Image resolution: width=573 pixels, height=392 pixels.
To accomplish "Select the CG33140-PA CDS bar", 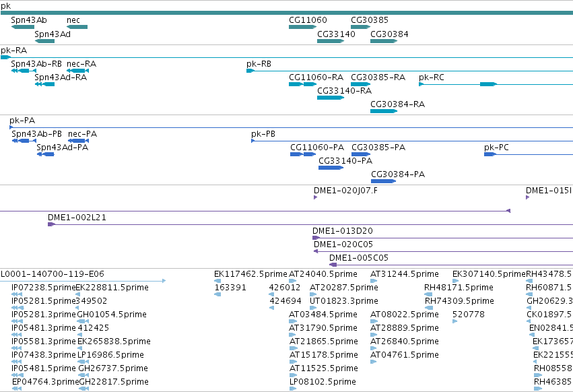I will (x=331, y=168).
